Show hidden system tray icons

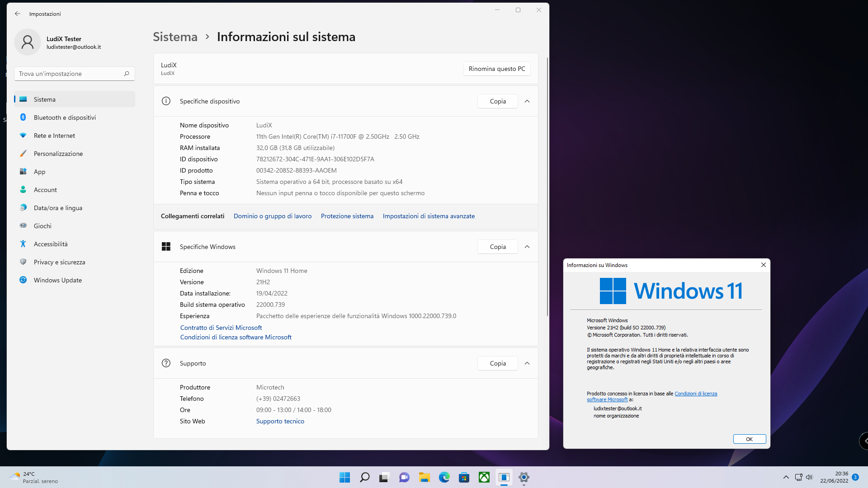coord(786,477)
